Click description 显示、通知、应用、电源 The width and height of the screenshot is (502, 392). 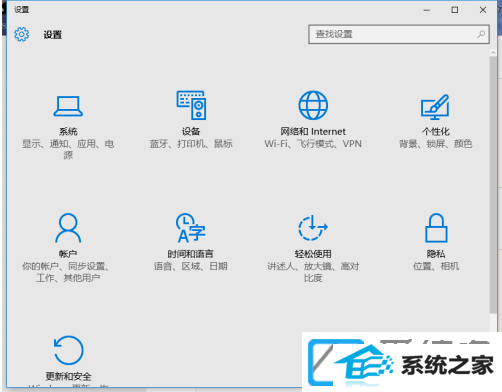[x=68, y=149]
